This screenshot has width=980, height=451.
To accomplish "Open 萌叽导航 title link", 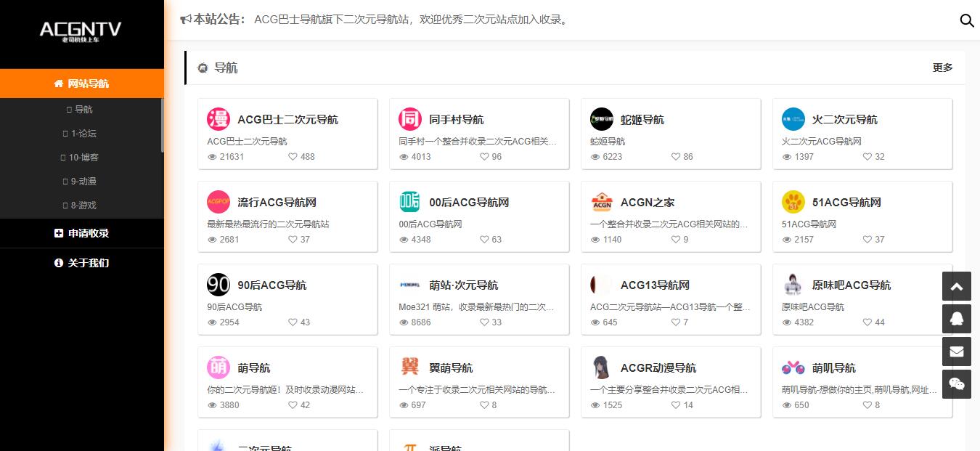I will [833, 367].
